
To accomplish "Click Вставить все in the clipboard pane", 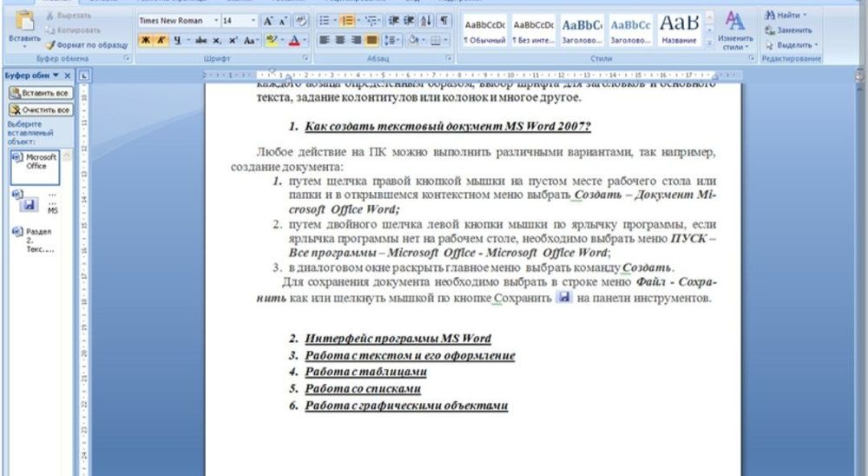I will (41, 93).
